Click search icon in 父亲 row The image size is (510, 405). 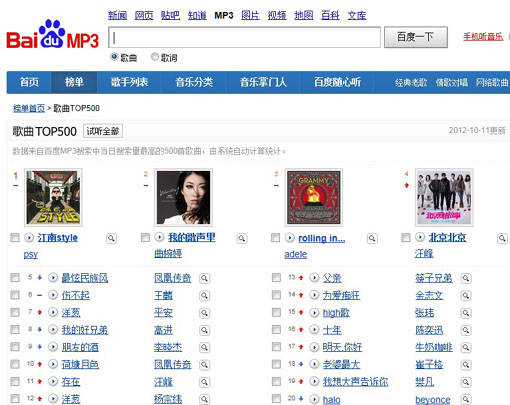(x=466, y=278)
